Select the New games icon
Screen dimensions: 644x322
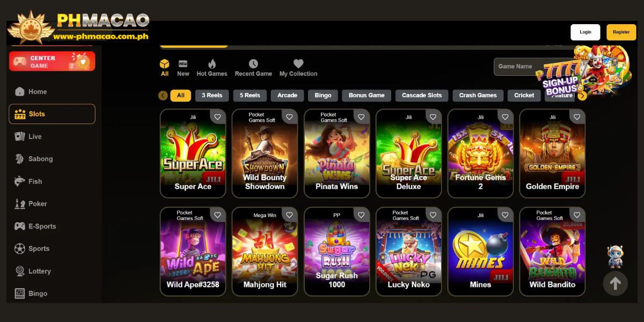tap(183, 64)
